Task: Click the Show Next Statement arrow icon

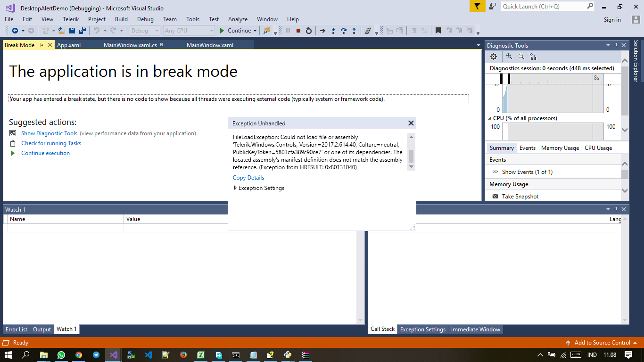Action: [x=322, y=31]
